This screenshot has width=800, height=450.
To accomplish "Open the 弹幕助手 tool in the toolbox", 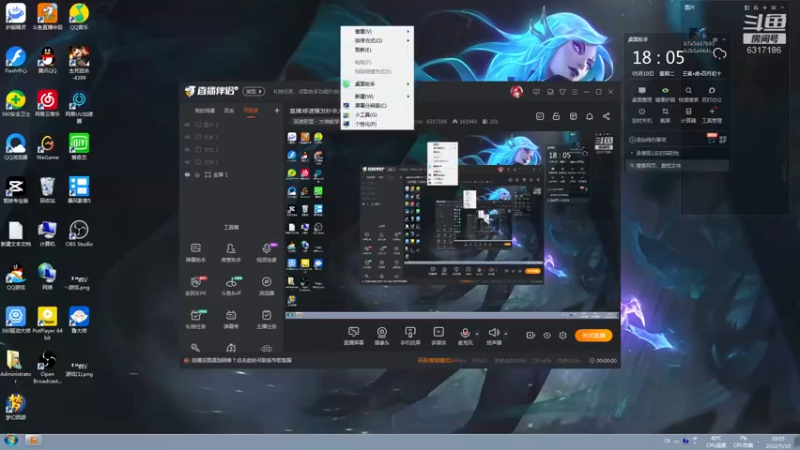I will click(195, 253).
